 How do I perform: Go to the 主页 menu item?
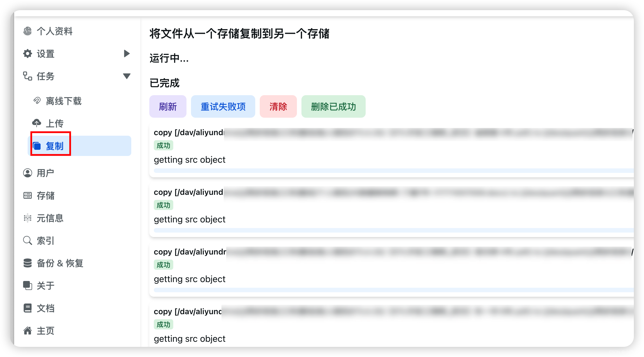45,331
